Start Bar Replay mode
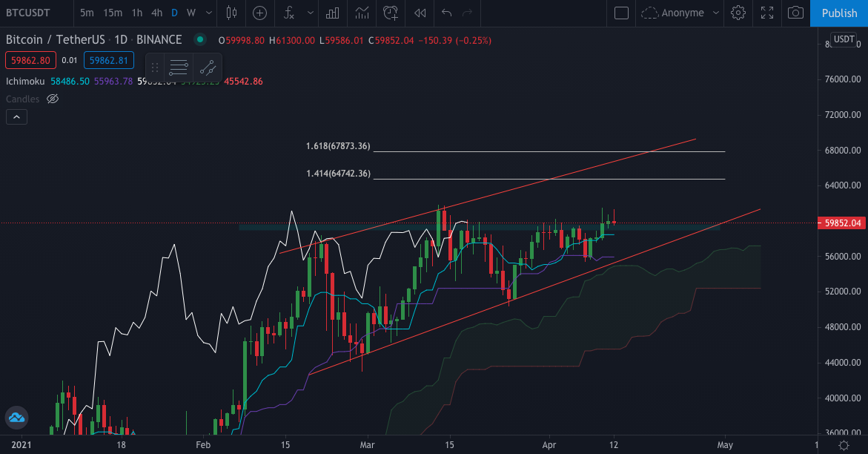Screen dimensions: 868x454 point(420,13)
